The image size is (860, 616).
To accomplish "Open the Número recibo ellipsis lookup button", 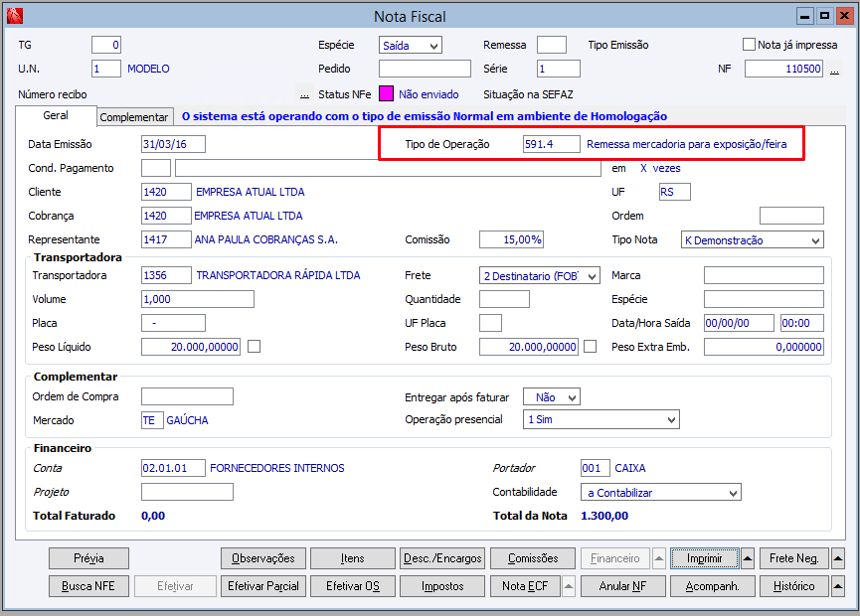I will click(x=304, y=94).
